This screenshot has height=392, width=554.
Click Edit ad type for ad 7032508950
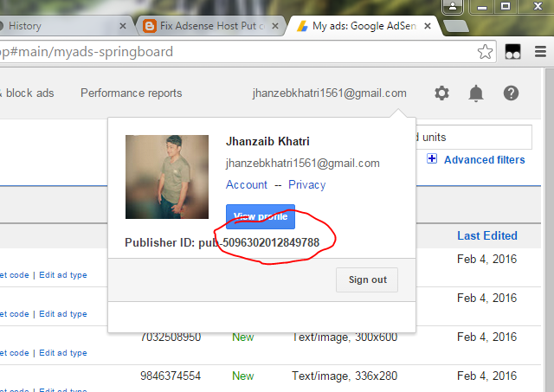click(x=63, y=352)
